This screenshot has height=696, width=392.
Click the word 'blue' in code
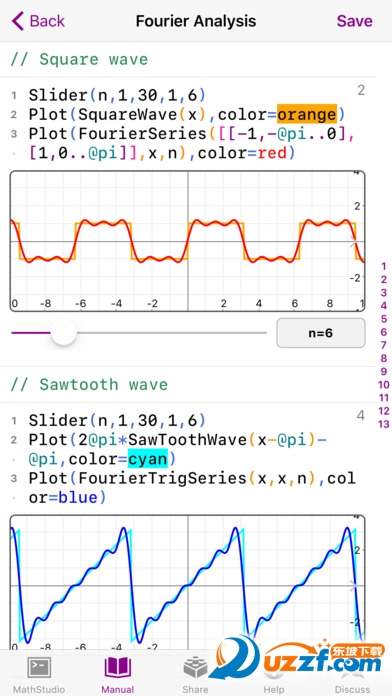click(x=78, y=498)
